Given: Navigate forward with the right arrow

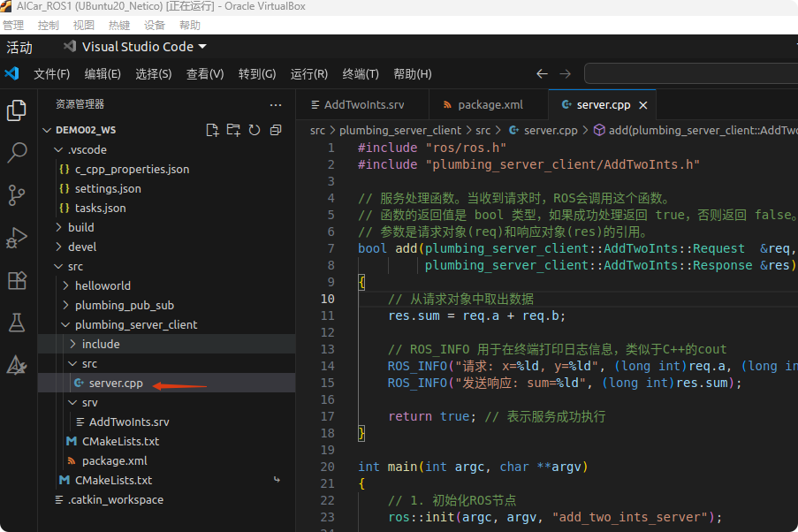Looking at the screenshot, I should point(566,74).
